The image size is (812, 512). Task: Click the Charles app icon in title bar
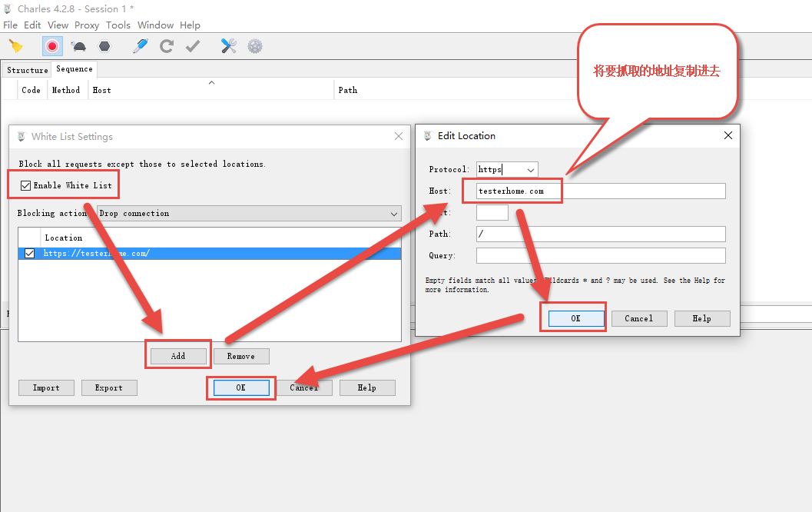[x=8, y=8]
